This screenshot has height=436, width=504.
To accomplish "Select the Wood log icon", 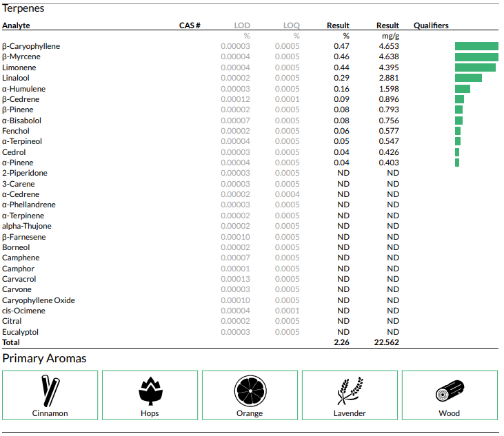I will (x=450, y=391).
